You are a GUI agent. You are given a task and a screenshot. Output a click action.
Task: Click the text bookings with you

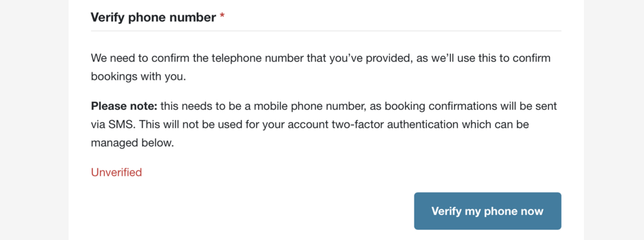138,77
